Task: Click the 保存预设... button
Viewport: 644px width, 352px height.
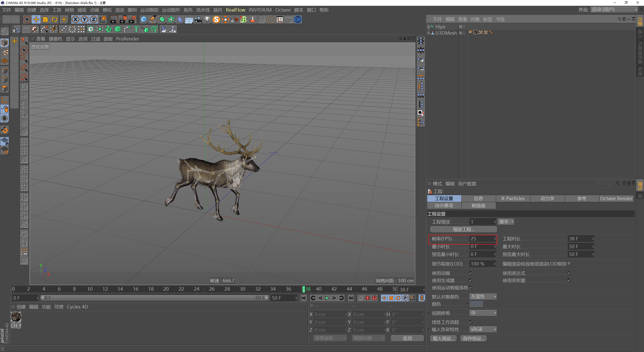Action: point(473,338)
